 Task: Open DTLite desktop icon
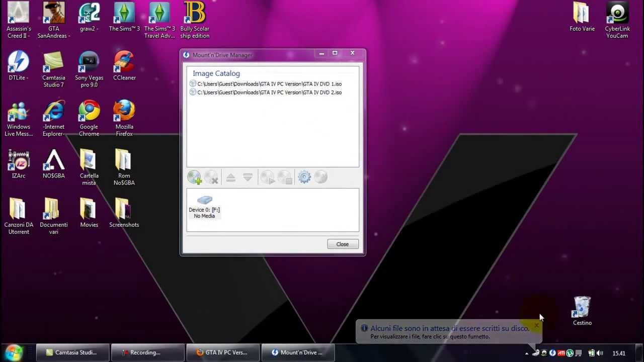[x=19, y=65]
